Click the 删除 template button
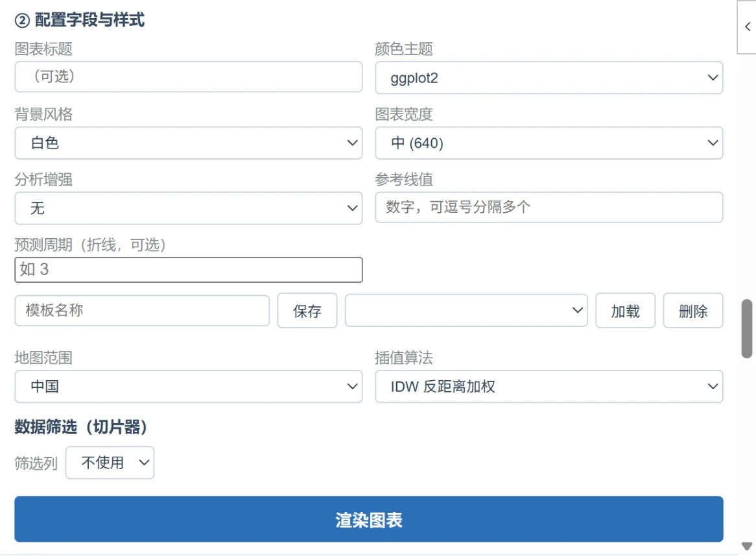 tap(693, 311)
